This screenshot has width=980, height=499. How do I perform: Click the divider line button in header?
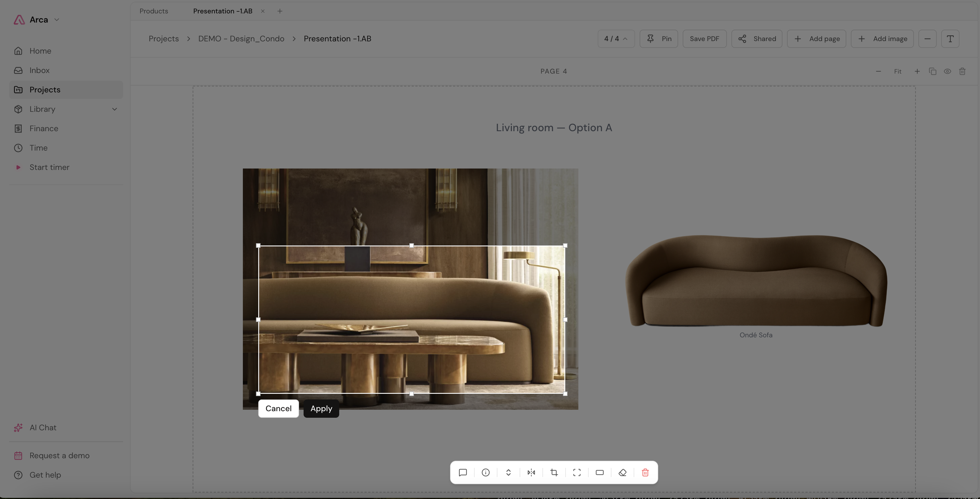tap(927, 38)
